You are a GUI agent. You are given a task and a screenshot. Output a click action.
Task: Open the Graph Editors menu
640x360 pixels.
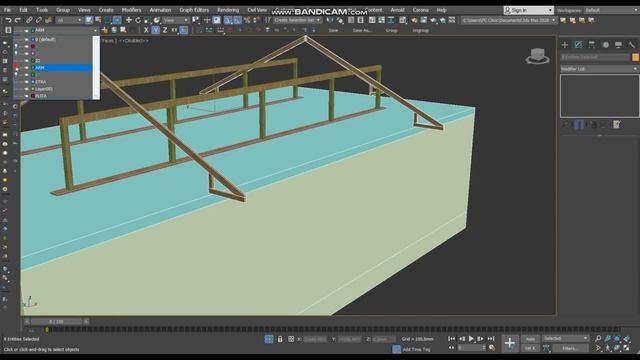click(194, 10)
